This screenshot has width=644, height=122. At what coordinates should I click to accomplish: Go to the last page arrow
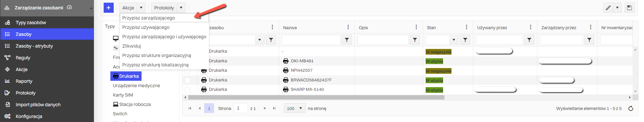point(274,109)
